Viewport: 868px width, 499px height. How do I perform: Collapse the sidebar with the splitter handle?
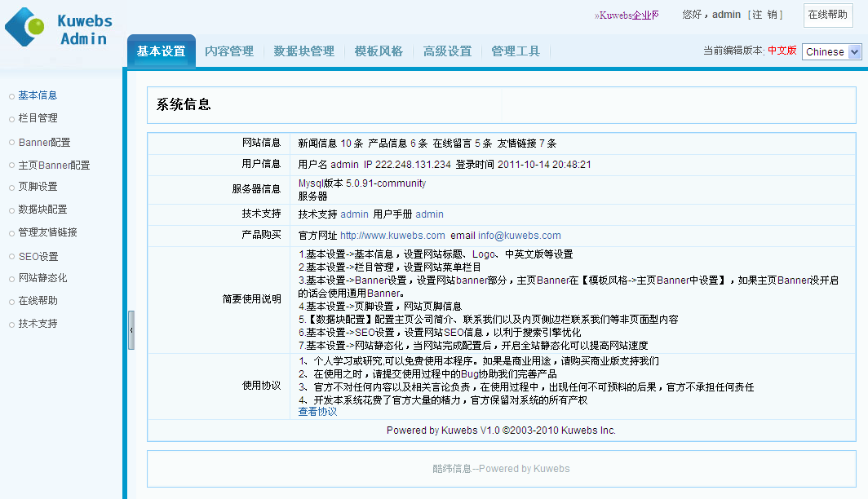click(131, 330)
